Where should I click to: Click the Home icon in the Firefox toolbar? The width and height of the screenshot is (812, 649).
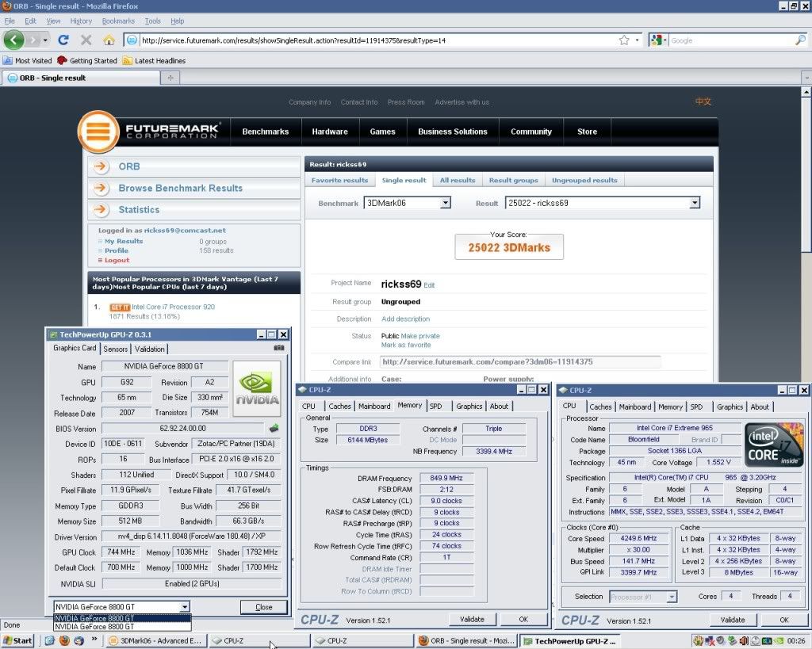click(x=109, y=40)
